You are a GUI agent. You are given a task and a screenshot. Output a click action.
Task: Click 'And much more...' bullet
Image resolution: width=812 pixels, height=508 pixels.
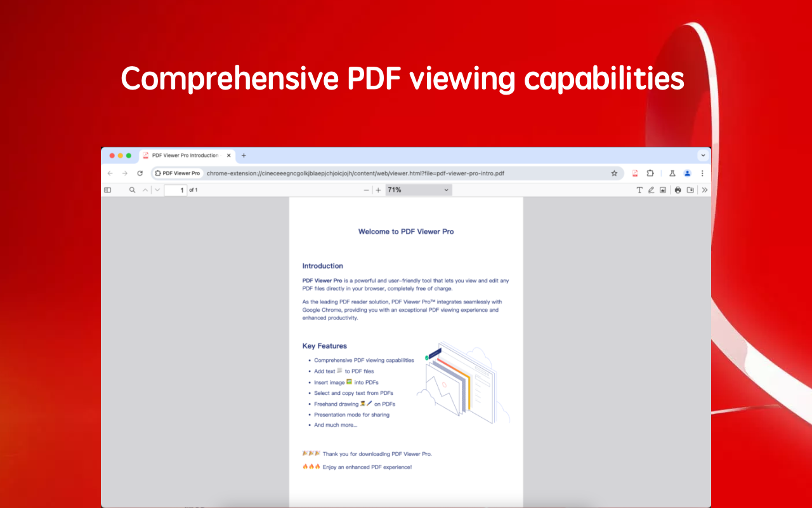tap(336, 425)
